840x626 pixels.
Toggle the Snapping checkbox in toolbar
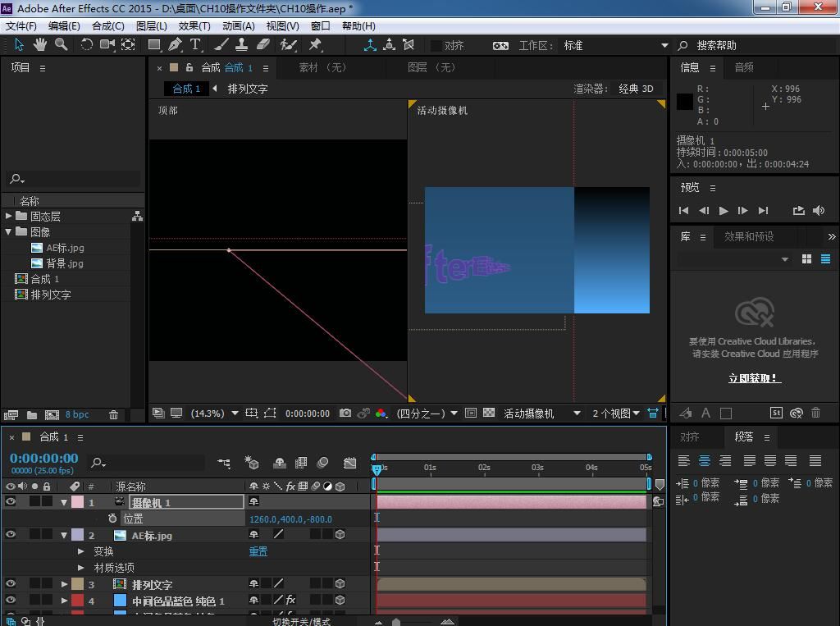point(436,46)
